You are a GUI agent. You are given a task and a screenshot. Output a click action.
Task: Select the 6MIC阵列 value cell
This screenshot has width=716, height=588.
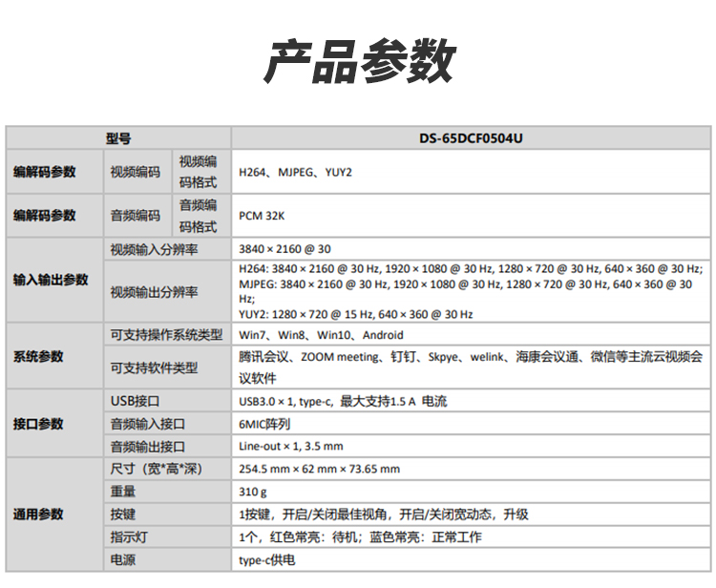click(471, 424)
